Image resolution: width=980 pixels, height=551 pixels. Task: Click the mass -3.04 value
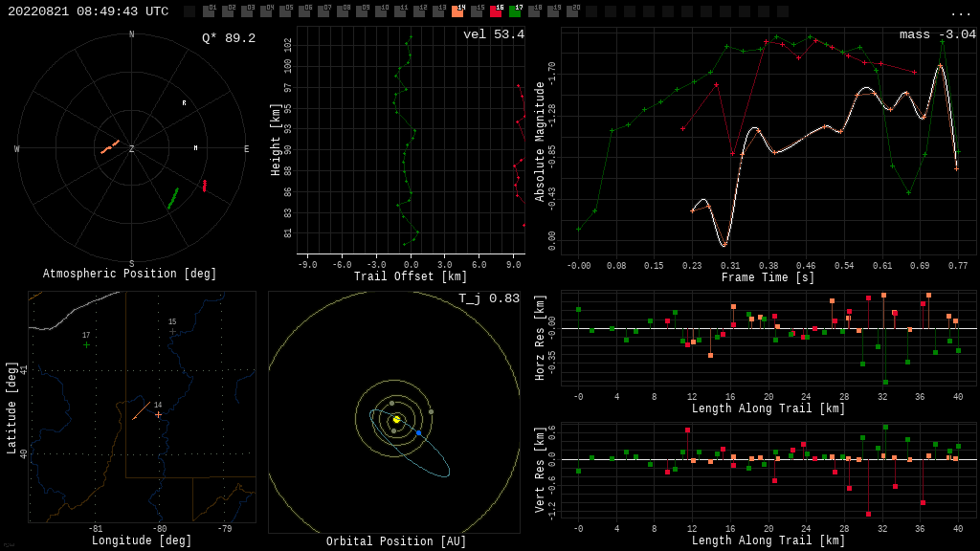937,34
